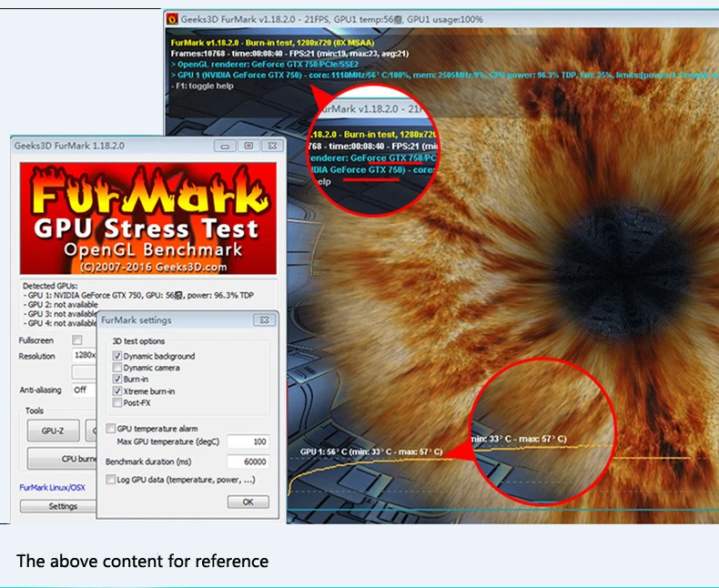Toggle the Fullscreen checkbox in FurMark
This screenshot has width=719, height=588.
[77, 340]
